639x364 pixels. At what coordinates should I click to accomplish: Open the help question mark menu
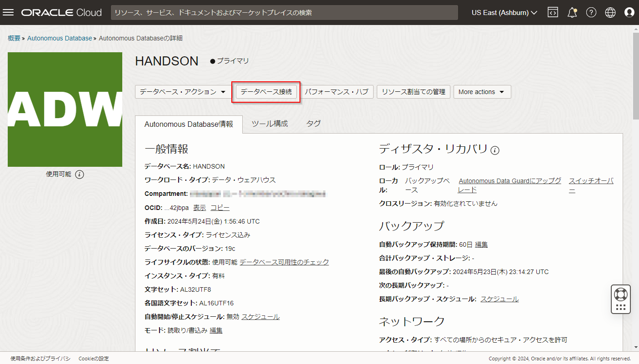pos(591,12)
